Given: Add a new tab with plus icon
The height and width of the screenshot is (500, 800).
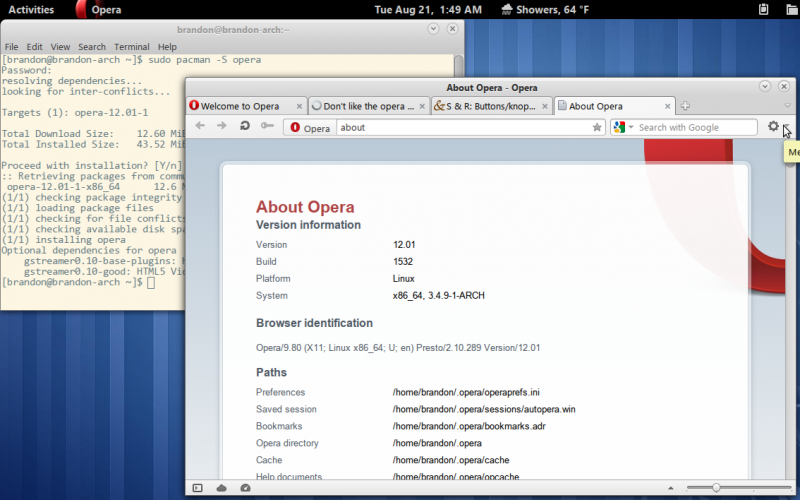Looking at the screenshot, I should click(x=685, y=106).
